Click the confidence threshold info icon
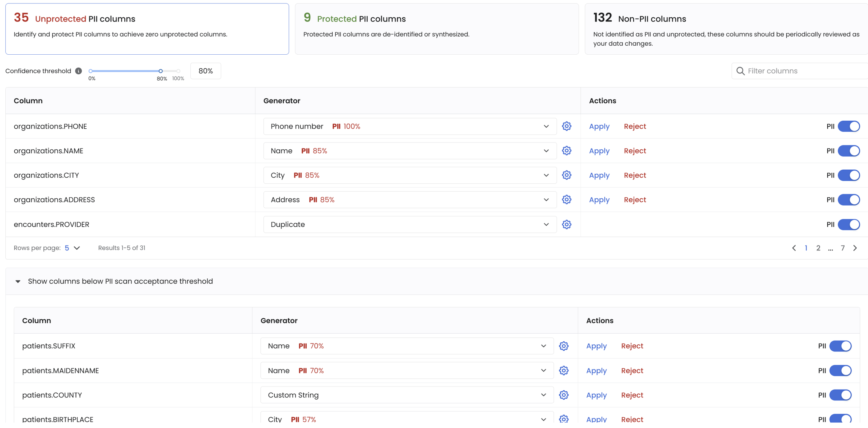Screen dimensions: 868x428 click(78, 71)
